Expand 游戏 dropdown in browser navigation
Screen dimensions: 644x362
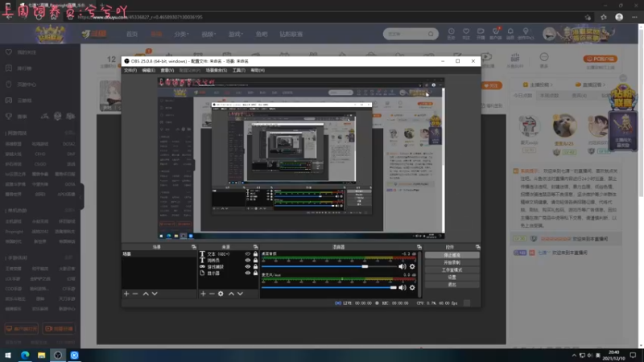point(236,34)
